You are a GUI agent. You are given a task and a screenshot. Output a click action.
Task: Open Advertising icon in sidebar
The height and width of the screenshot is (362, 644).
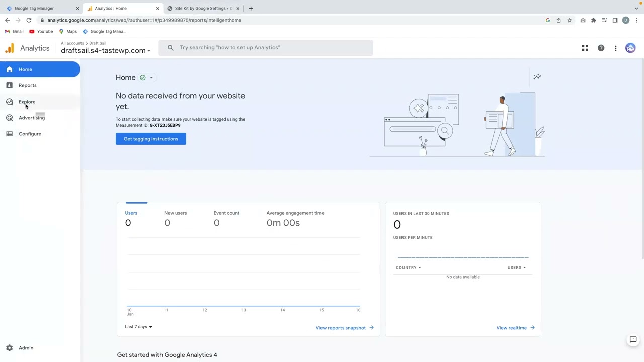9,118
